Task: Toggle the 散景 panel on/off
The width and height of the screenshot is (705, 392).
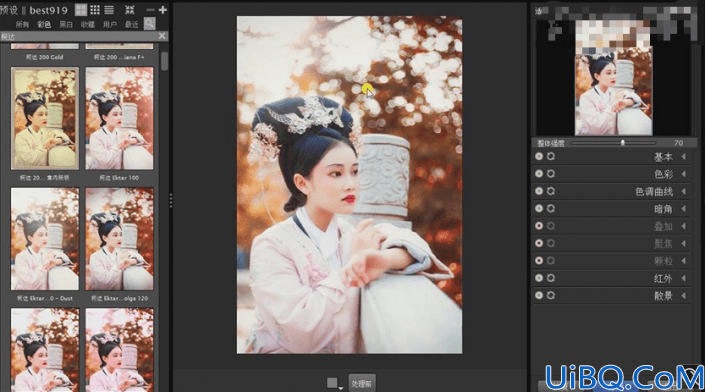Action: pos(539,295)
